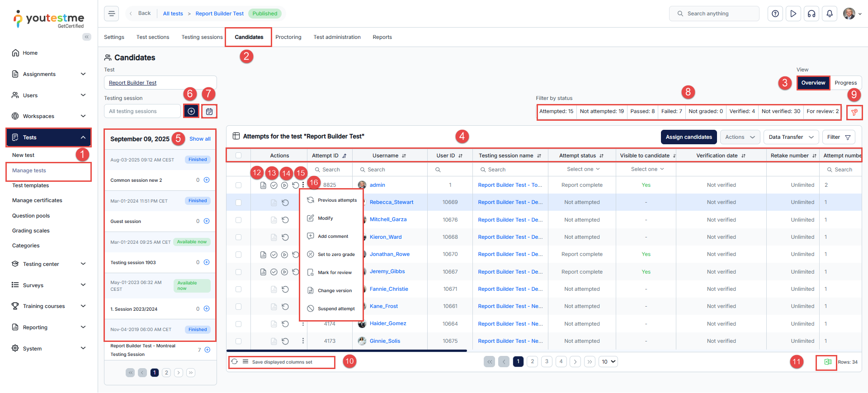Open the Data Transfer dropdown
The width and height of the screenshot is (868, 393).
(791, 137)
